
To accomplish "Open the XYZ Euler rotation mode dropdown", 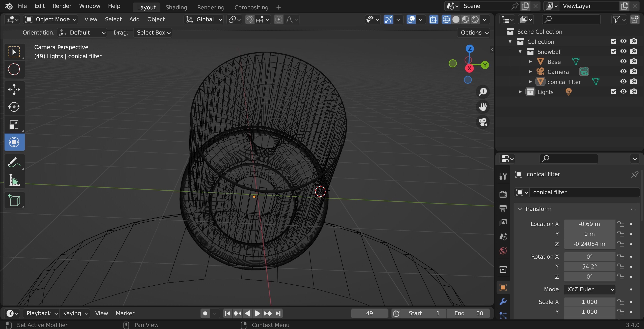I will [589, 289].
